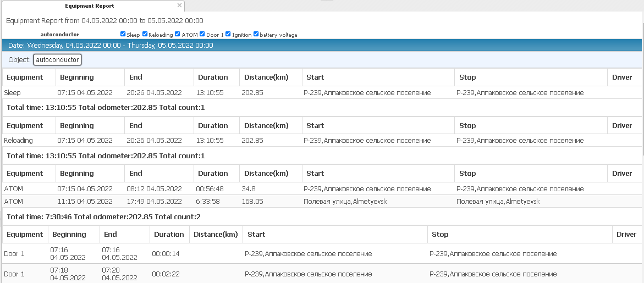Select the Equipment Report tab
The height and width of the screenshot is (283, 644).
pos(90,6)
